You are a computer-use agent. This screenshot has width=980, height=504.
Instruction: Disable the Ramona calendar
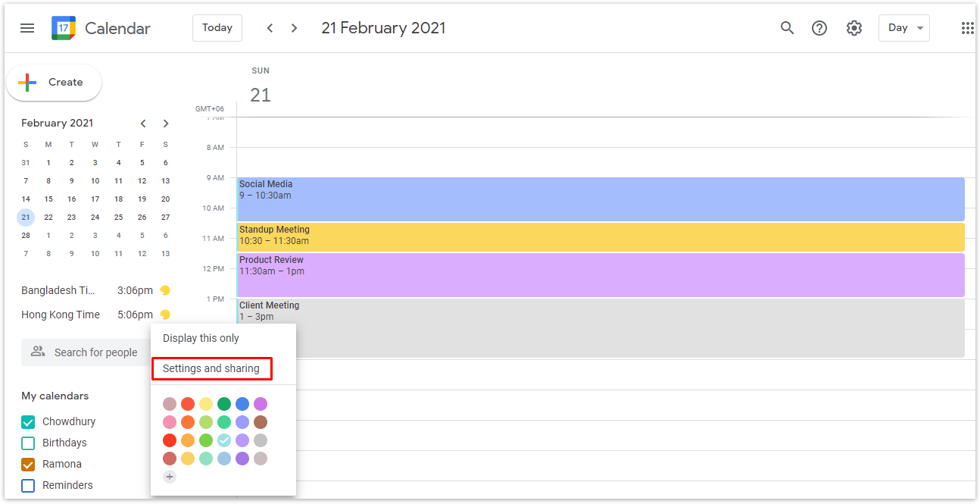pyautogui.click(x=27, y=464)
